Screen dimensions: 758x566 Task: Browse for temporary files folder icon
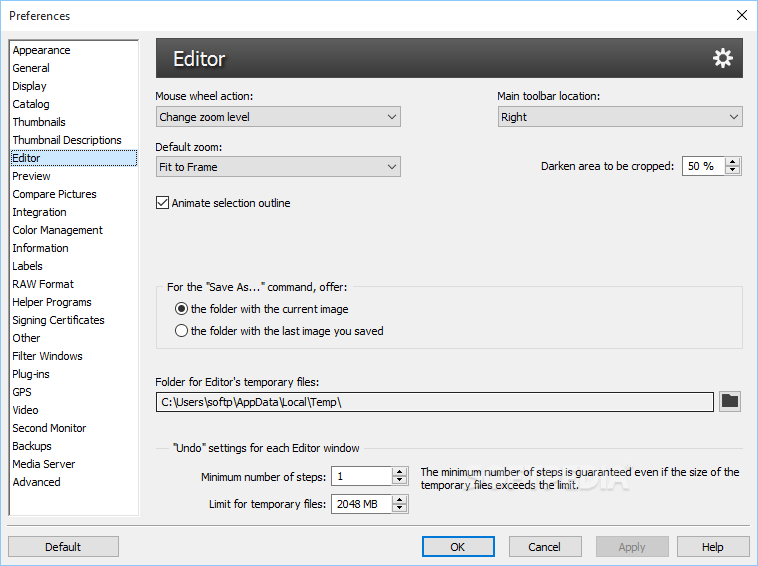(x=729, y=402)
